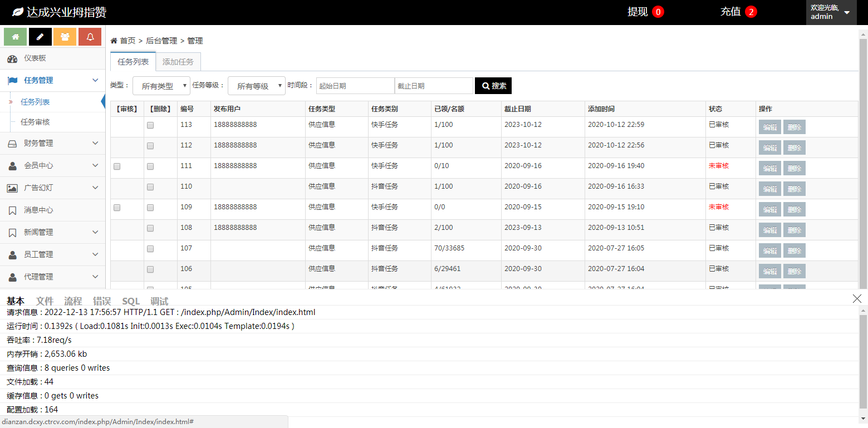Screen dimensions: 868x428
Task: Click the 充值 recharge badge in header
Action: [x=738, y=12]
